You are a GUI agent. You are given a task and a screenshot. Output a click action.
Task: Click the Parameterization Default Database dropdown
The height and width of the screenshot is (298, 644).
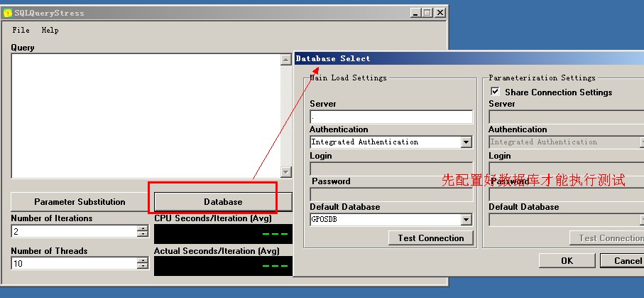pos(567,220)
